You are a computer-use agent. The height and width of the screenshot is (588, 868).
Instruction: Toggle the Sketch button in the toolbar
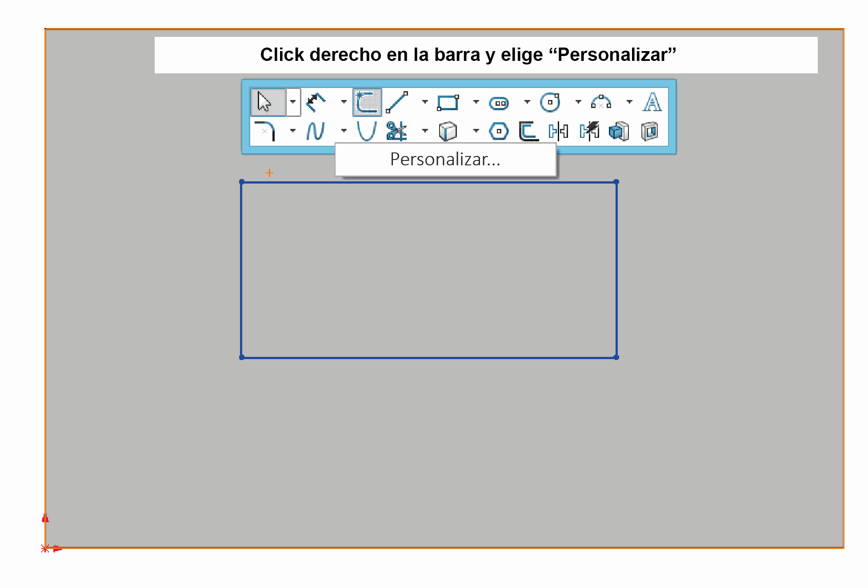tap(367, 102)
